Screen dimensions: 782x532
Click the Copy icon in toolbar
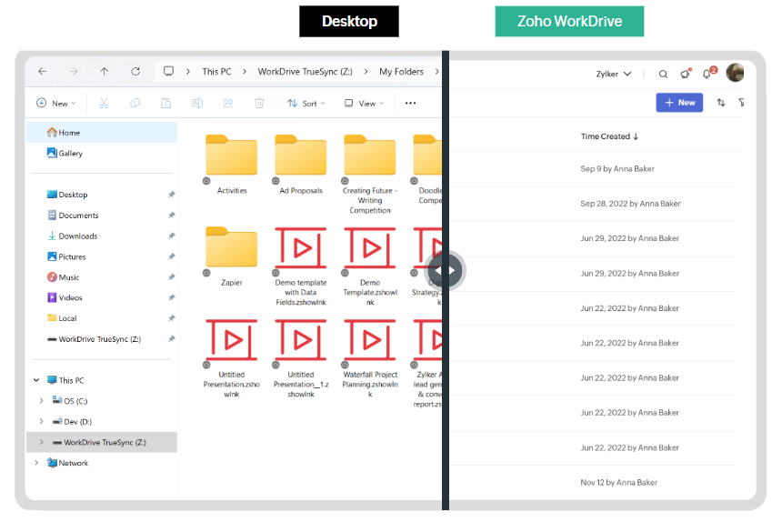tap(135, 103)
